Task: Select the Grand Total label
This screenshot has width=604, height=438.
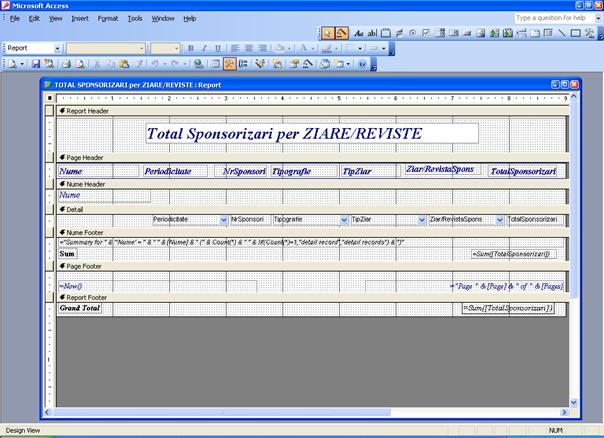Action: pyautogui.click(x=80, y=309)
